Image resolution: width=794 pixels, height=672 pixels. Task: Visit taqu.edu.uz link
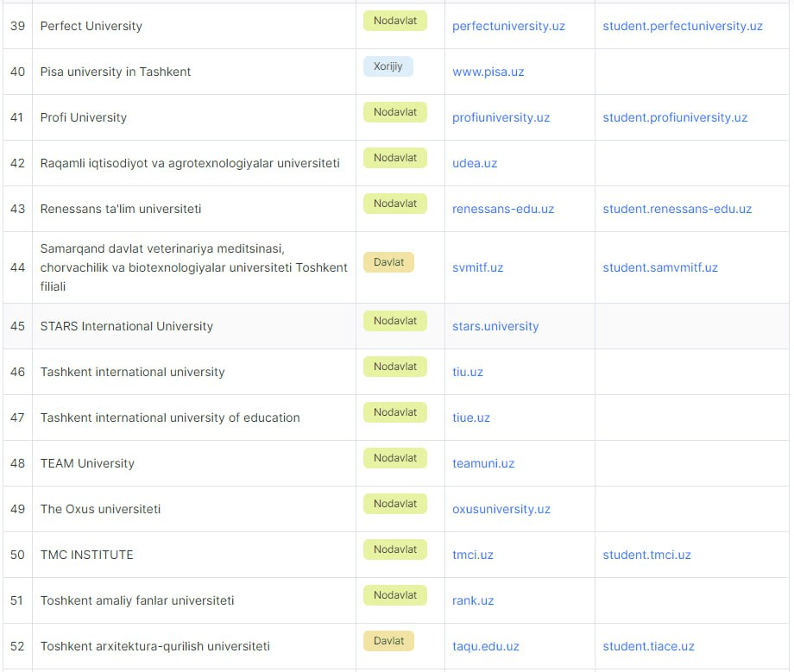486,646
